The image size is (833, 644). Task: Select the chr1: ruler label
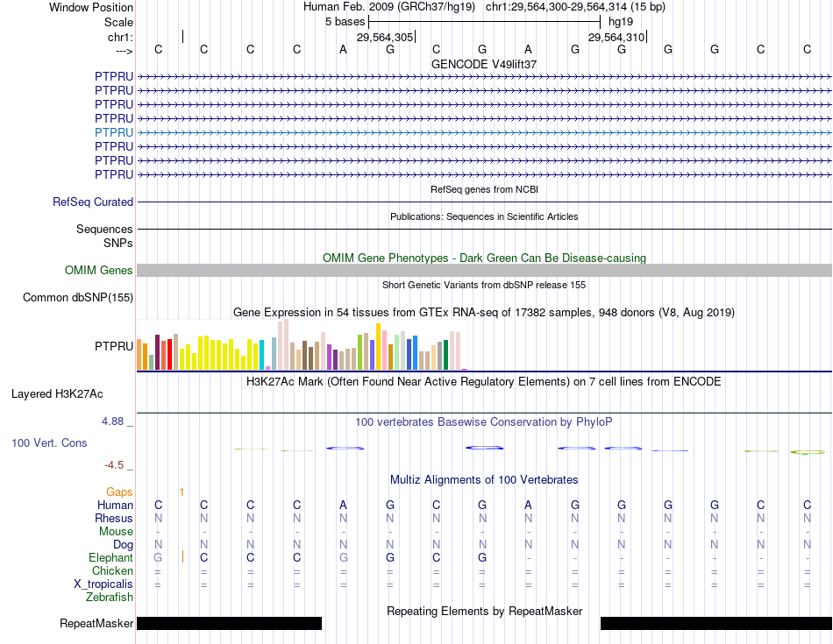[120, 37]
